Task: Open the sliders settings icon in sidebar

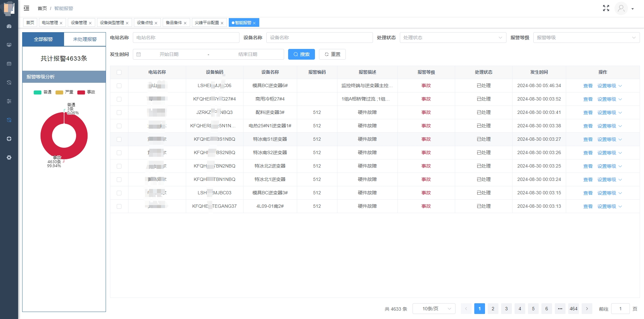Action: tap(9, 101)
